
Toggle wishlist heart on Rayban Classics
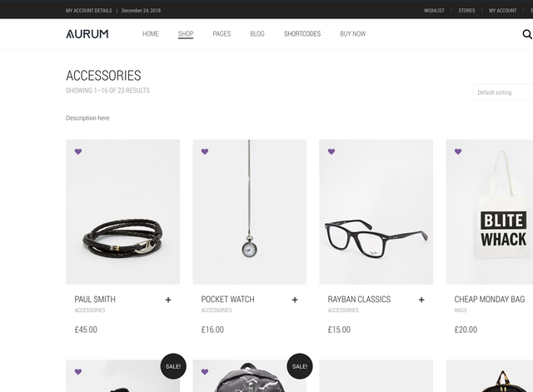(x=331, y=151)
